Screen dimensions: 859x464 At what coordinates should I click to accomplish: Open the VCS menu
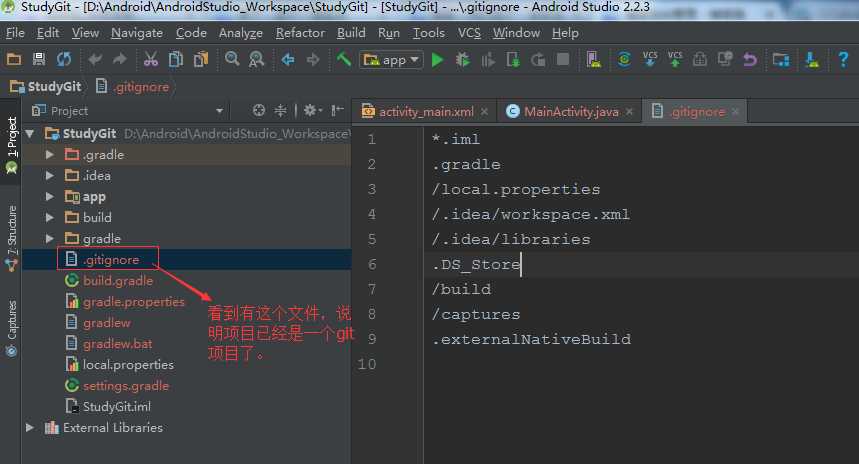(469, 33)
